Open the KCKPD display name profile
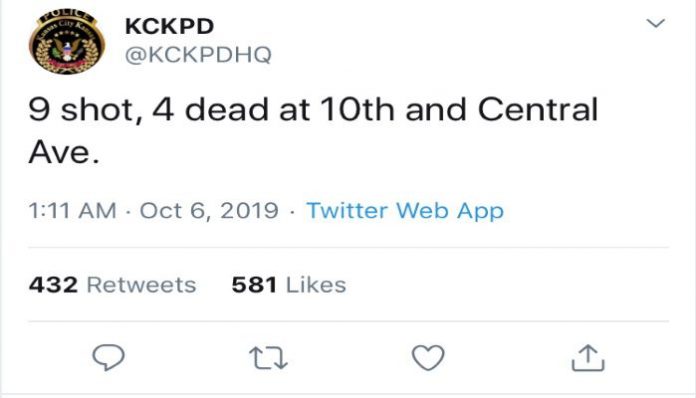Viewport: 696px width, 398px height. pyautogui.click(x=170, y=26)
